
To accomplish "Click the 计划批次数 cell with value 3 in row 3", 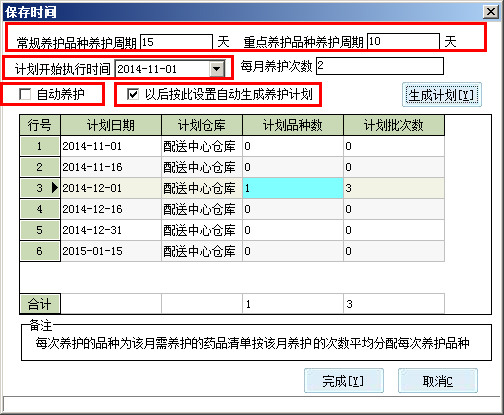I will coord(394,188).
